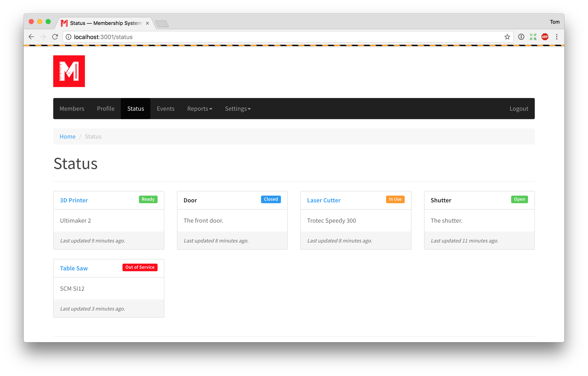Open the Chrome three-dot menu
Viewport: 588px width, 376px height.
pyautogui.click(x=557, y=37)
